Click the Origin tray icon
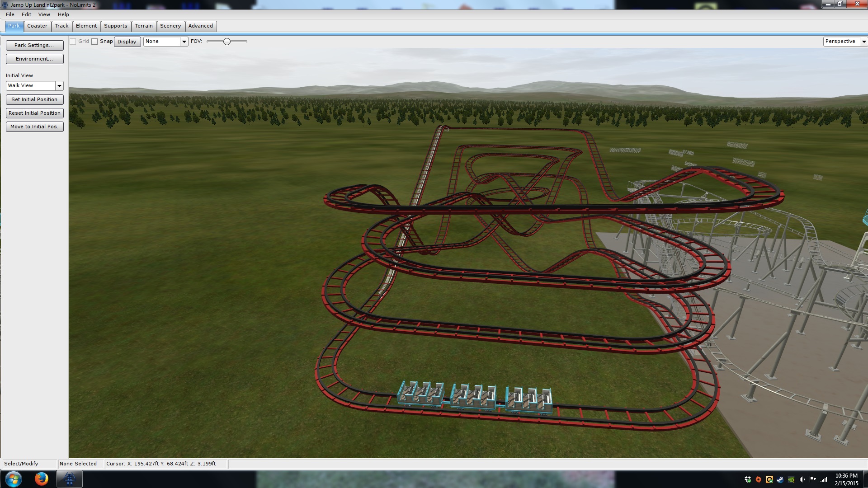The image size is (868, 488). point(759,479)
